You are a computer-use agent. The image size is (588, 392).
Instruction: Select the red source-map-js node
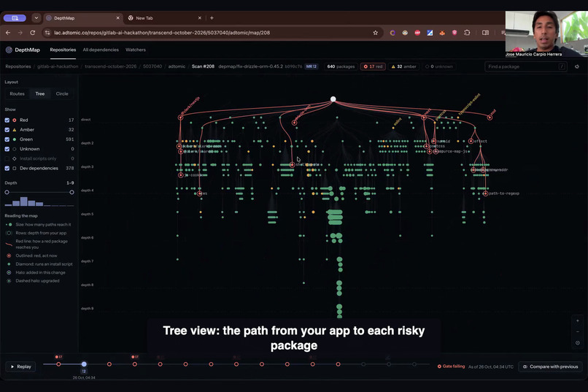[x=436, y=151]
